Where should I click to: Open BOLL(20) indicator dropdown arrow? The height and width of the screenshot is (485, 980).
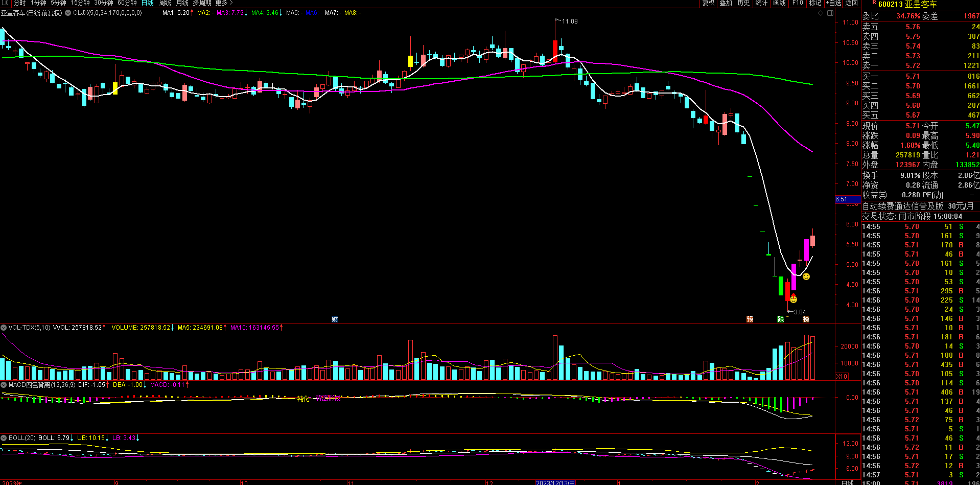[x=4, y=438]
